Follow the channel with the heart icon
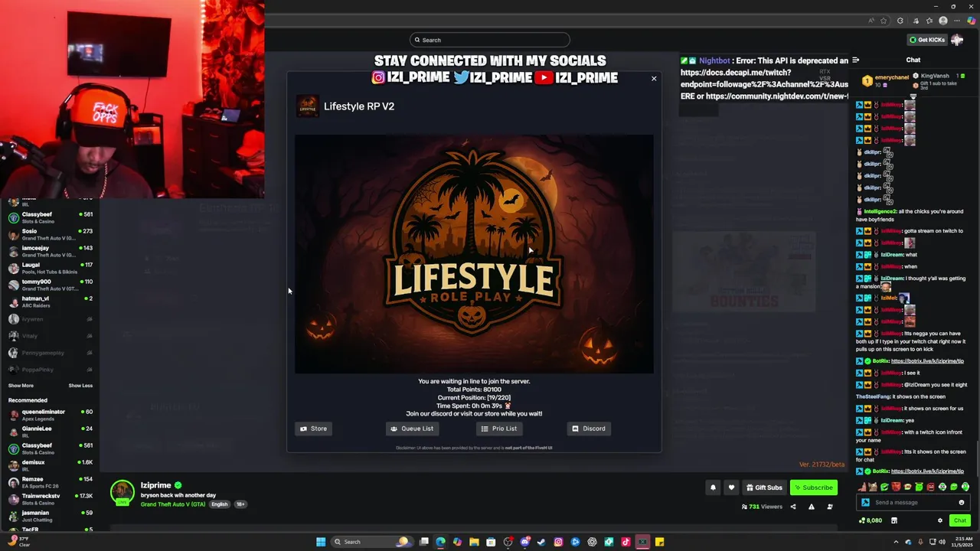The image size is (980, 551). tap(731, 487)
